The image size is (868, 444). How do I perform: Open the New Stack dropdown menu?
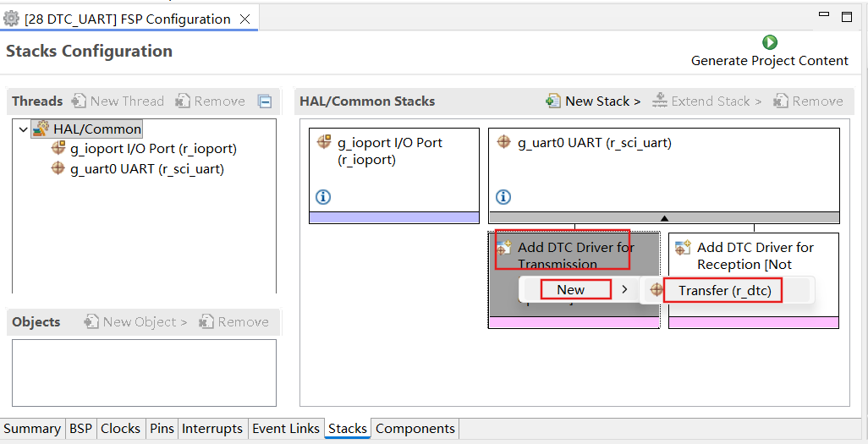[603, 101]
